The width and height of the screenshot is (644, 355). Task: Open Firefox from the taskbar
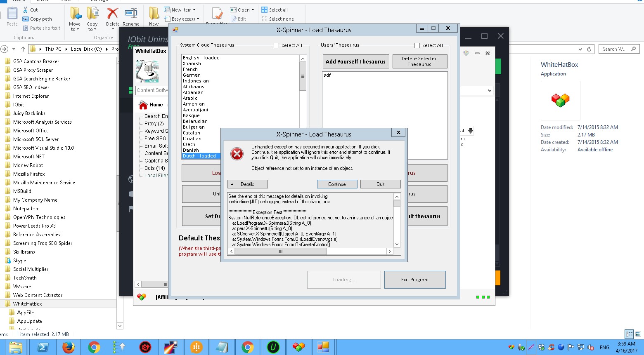point(69,347)
